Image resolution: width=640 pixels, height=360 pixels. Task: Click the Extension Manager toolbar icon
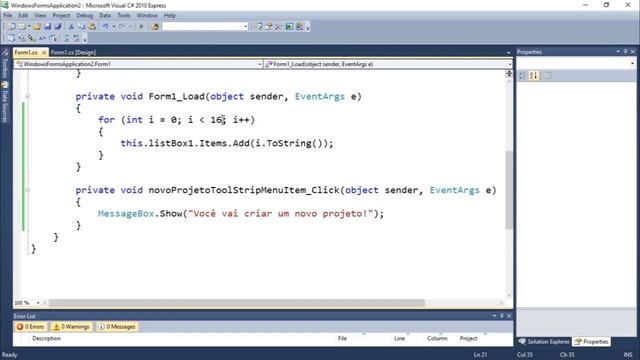click(x=299, y=27)
